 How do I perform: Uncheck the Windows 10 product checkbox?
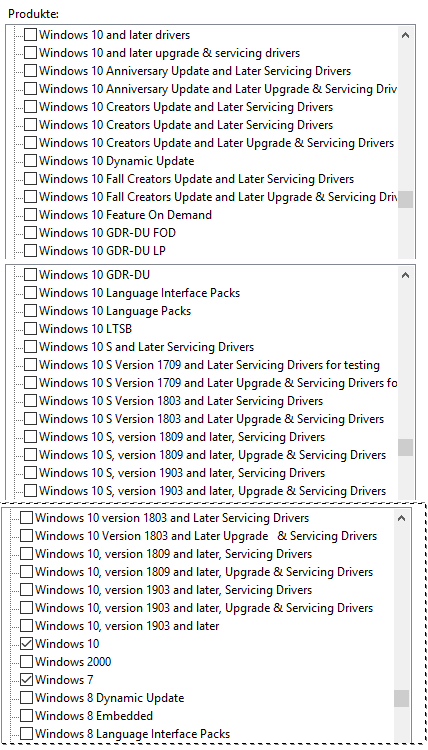[27, 644]
